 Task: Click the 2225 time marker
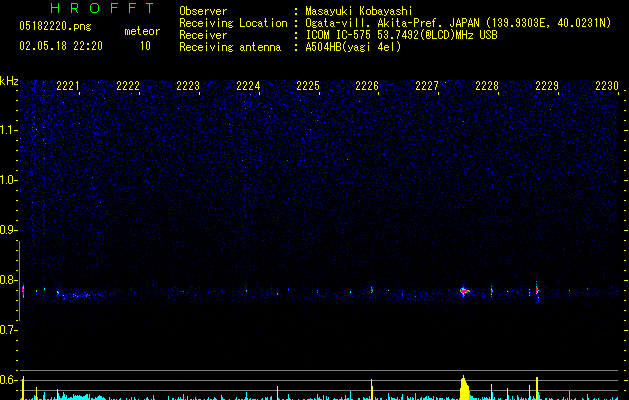coord(308,86)
